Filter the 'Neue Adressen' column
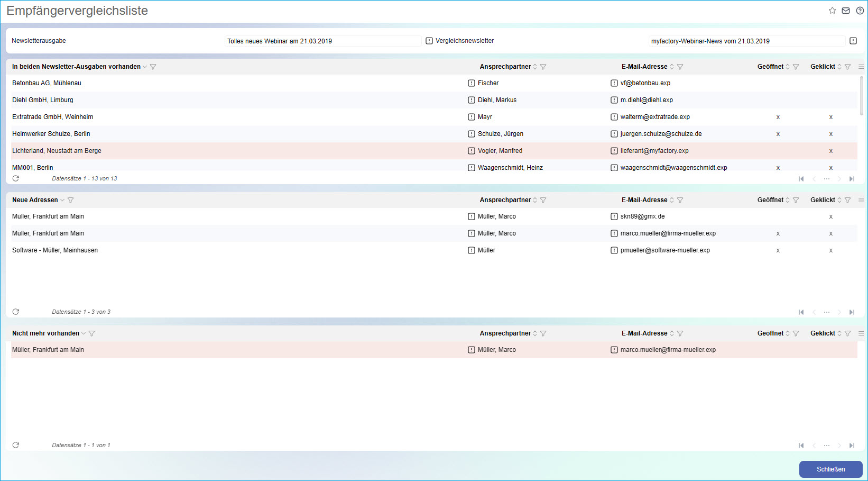868x481 pixels. 71,200
